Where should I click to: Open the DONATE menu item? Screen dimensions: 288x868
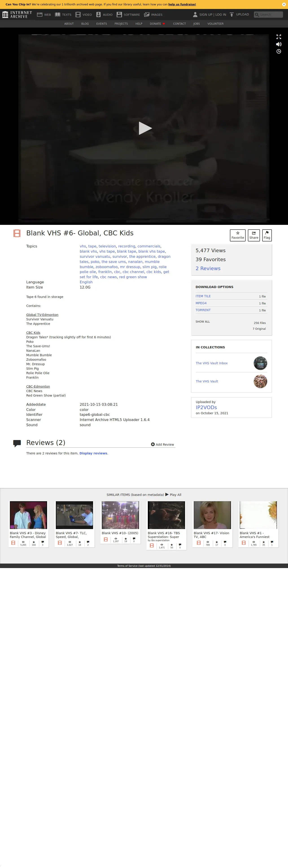157,24
